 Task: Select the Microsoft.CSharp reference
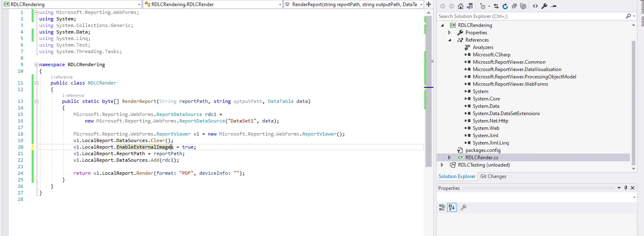pyautogui.click(x=492, y=55)
